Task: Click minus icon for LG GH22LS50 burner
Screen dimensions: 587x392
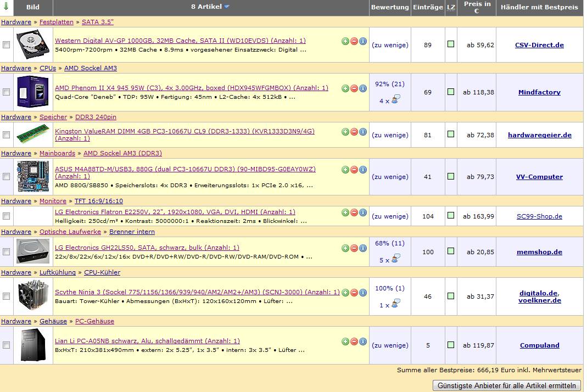Action: click(x=354, y=248)
